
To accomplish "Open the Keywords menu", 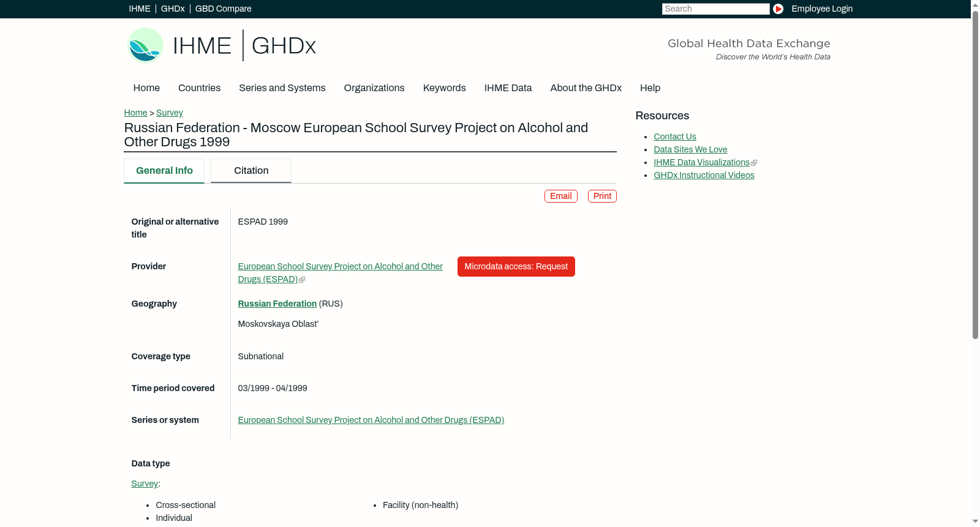I will pyautogui.click(x=444, y=88).
